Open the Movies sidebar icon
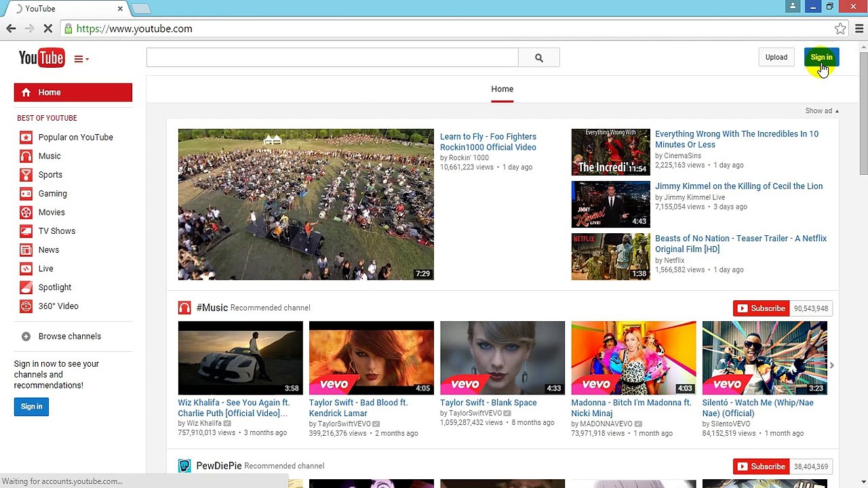 [x=26, y=212]
